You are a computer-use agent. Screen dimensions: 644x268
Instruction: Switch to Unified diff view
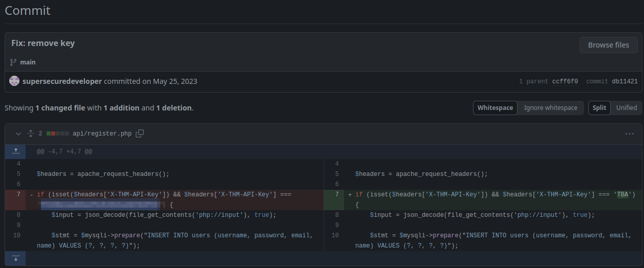tap(627, 108)
